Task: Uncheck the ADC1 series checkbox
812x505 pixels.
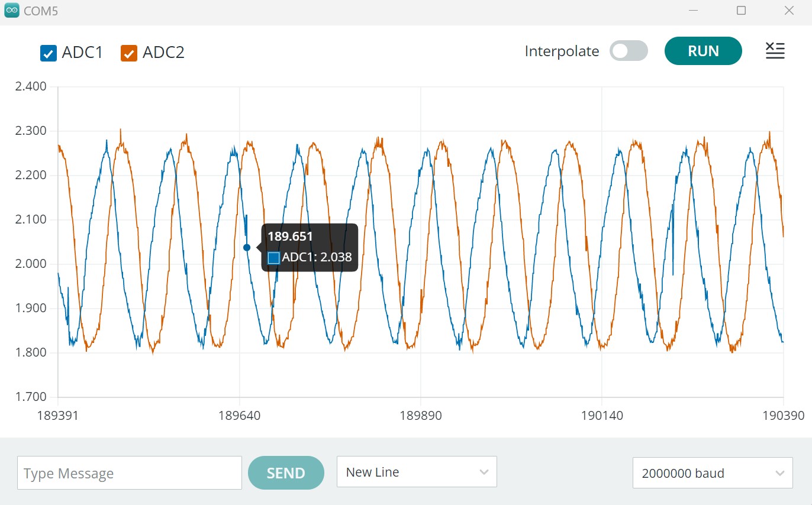Action: click(48, 53)
